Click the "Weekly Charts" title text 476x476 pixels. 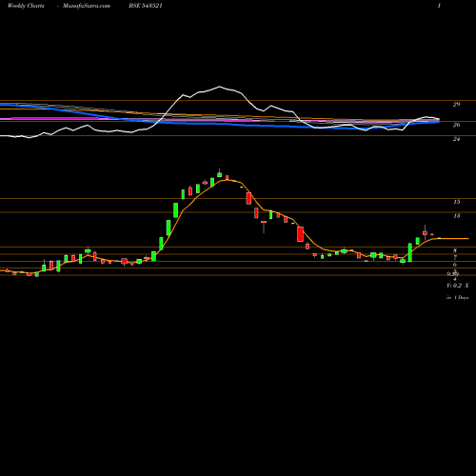click(x=26, y=6)
